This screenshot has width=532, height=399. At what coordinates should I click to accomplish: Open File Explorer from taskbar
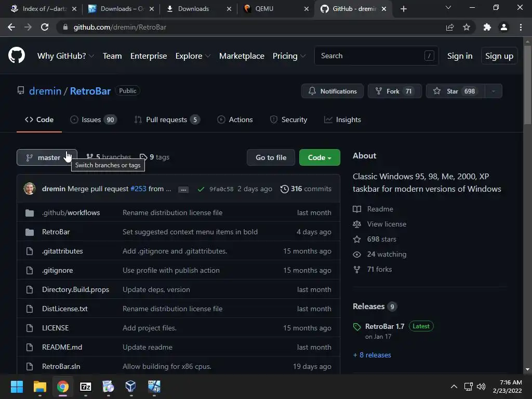[39, 387]
